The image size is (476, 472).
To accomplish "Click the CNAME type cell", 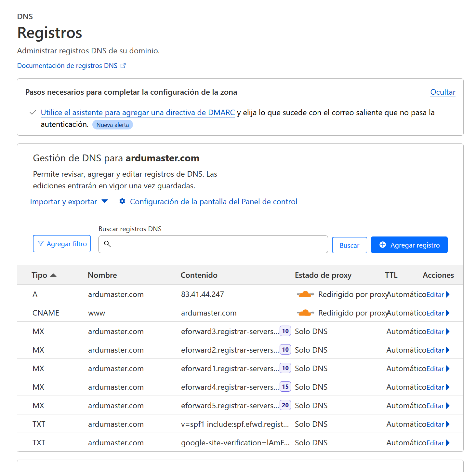I will tap(46, 313).
